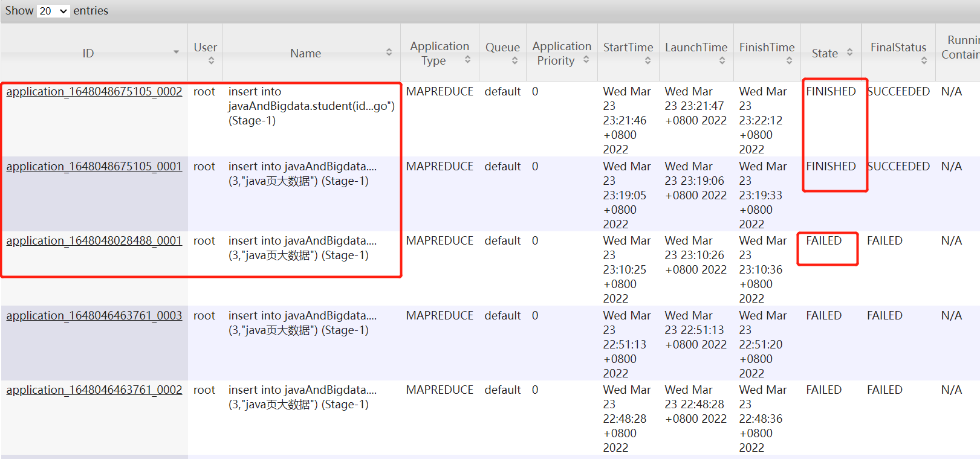The height and width of the screenshot is (459, 980).
Task: Click the Name column header text
Action: coord(305,53)
